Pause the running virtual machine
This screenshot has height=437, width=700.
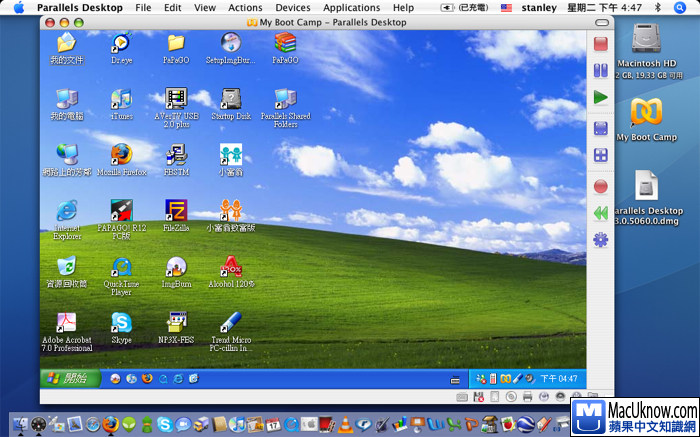point(600,70)
